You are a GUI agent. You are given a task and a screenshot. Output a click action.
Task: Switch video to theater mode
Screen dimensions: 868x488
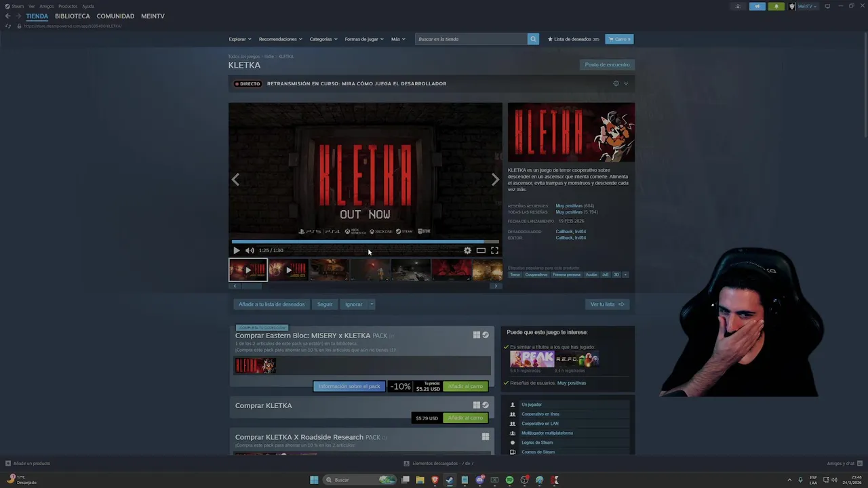point(481,251)
